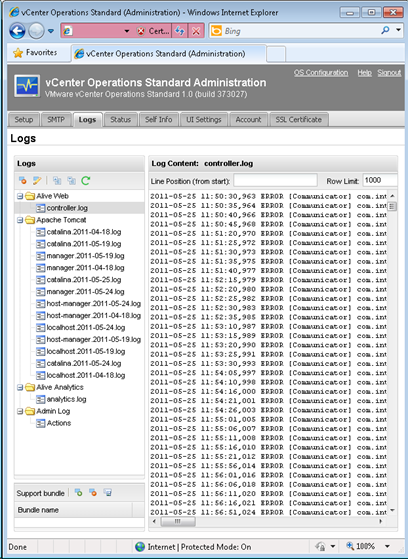Click the Signout link

(x=389, y=73)
